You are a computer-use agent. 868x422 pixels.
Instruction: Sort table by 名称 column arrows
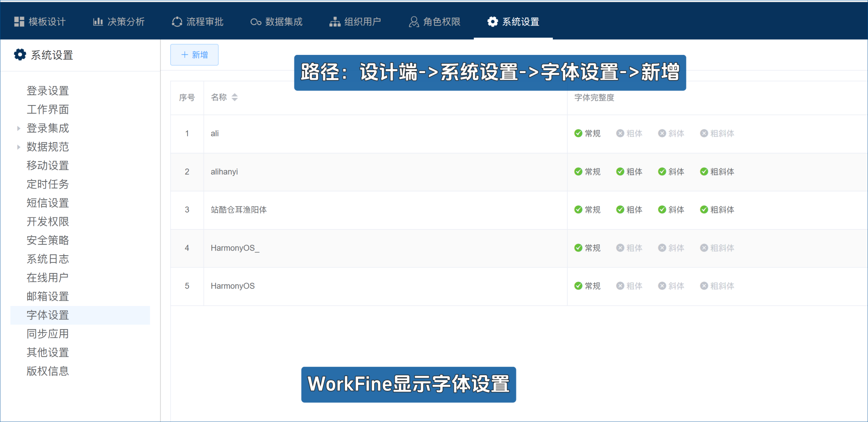234,97
